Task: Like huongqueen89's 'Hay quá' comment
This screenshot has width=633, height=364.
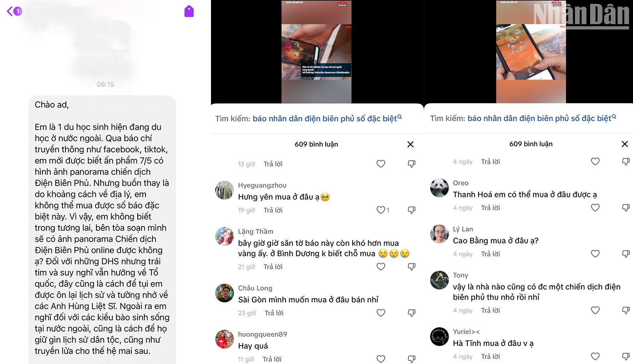Action: (381, 359)
